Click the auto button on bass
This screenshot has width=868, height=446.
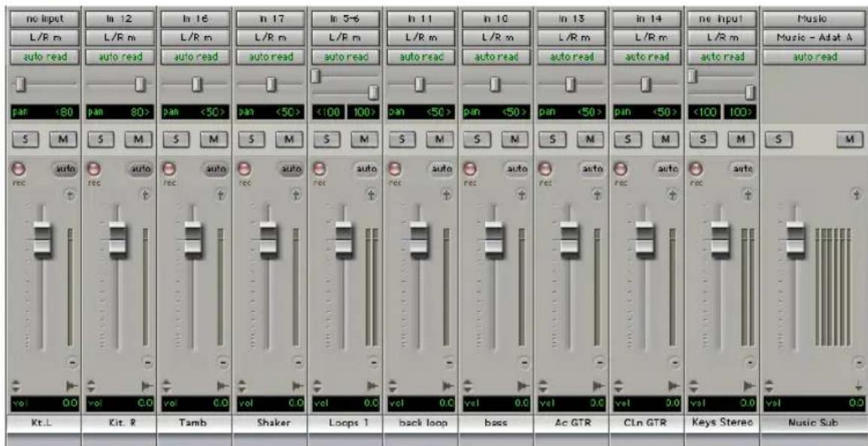tap(518, 168)
